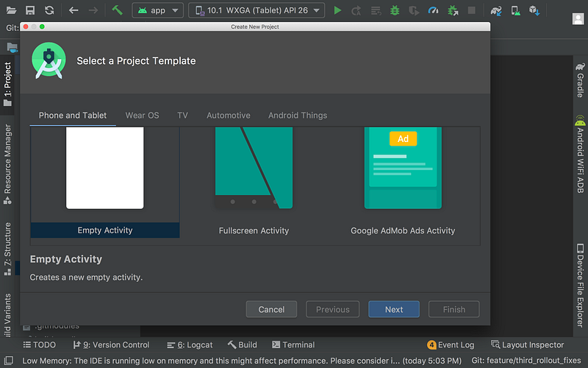This screenshot has width=588, height=368.
Task: Open Git branch feature/third_rollout_fixes widget
Action: coord(526,361)
